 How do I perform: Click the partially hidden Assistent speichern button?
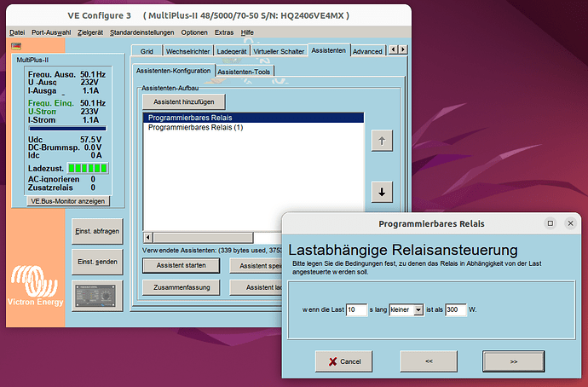click(x=256, y=265)
